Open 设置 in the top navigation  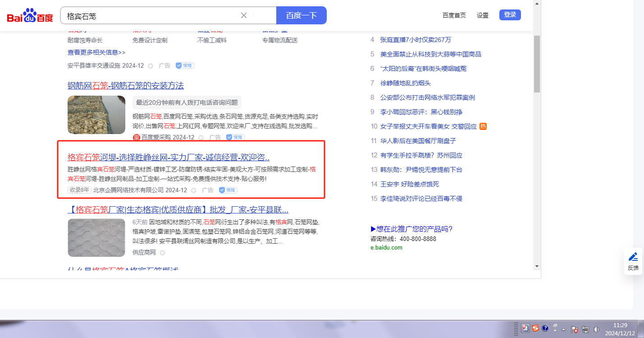pos(482,15)
